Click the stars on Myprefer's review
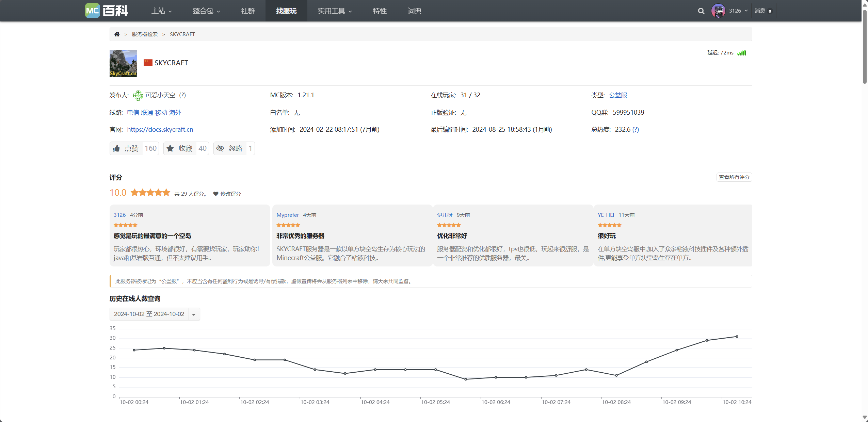The image size is (868, 422). pyautogui.click(x=288, y=225)
